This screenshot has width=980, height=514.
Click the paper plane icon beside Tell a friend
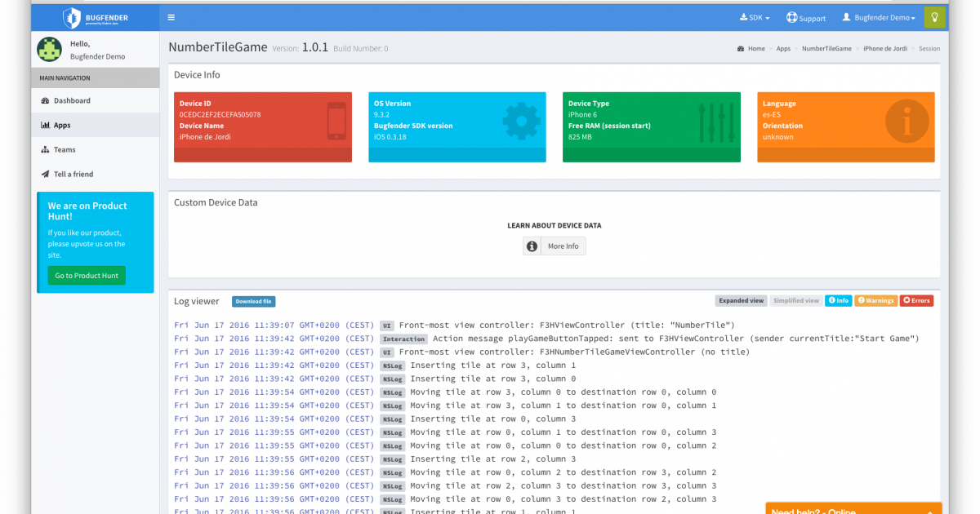[x=45, y=175]
